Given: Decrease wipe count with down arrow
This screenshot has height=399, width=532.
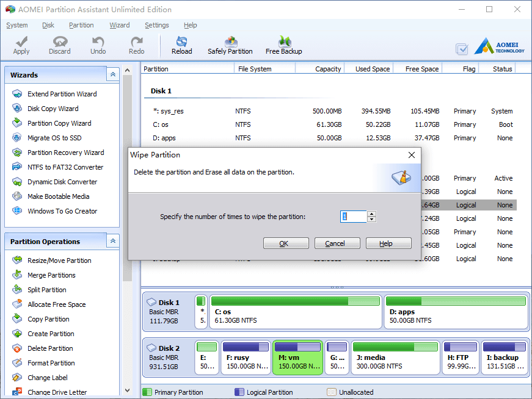Looking at the screenshot, I should [x=371, y=220].
